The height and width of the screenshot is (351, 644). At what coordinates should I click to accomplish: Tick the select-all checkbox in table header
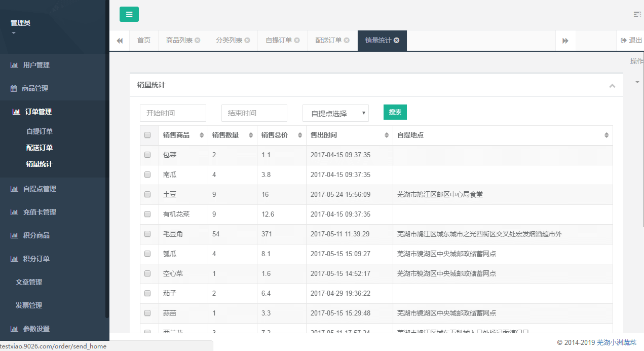(x=147, y=135)
